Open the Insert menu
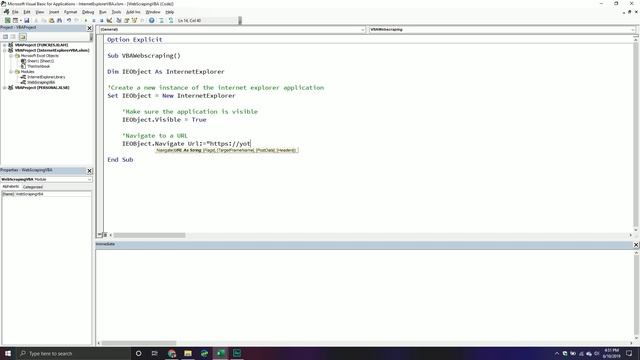Viewport: 640px width, 360px height. click(54, 12)
